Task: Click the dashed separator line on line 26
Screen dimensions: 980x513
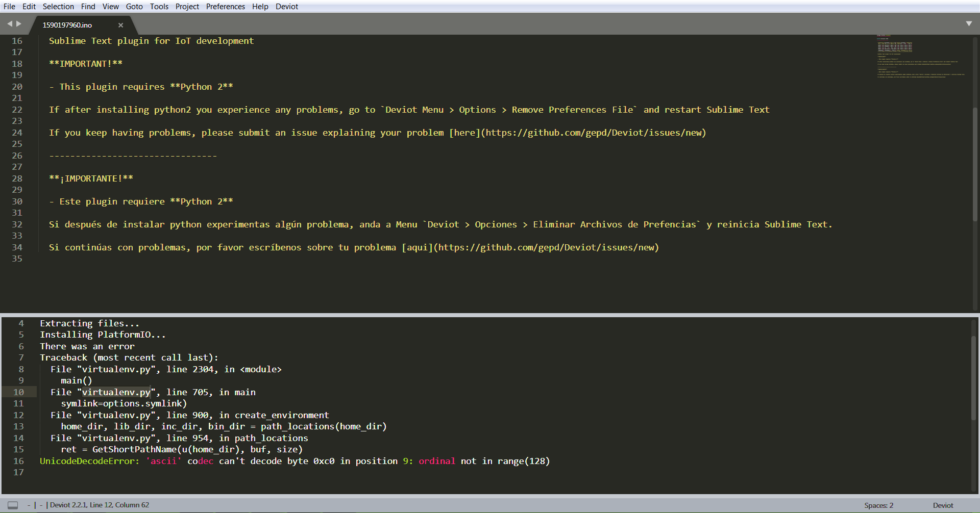Action: point(133,156)
